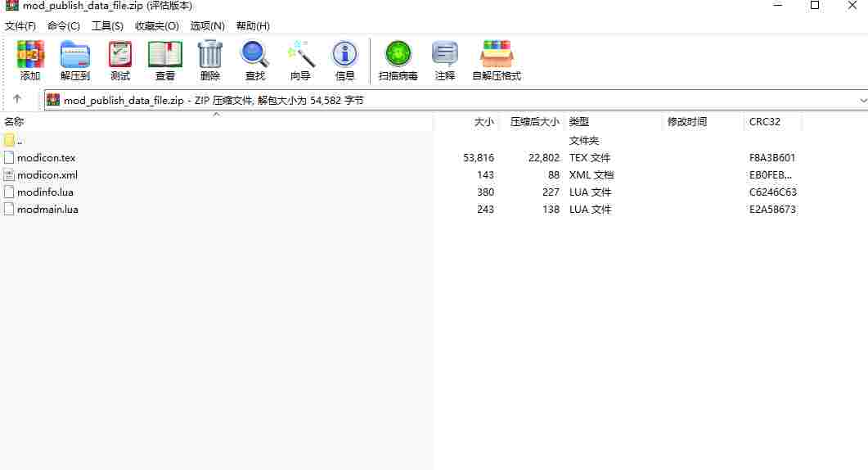
Task: Click the Virus Scan (扫描病毒) icon
Action: click(x=398, y=55)
